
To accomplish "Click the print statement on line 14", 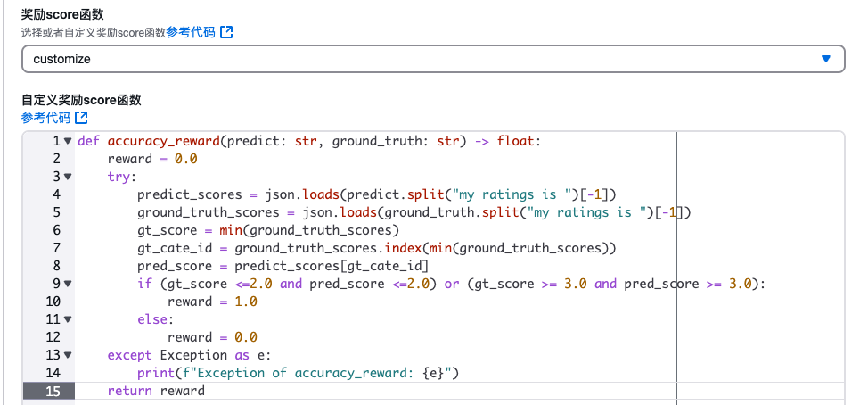I will click(299, 373).
